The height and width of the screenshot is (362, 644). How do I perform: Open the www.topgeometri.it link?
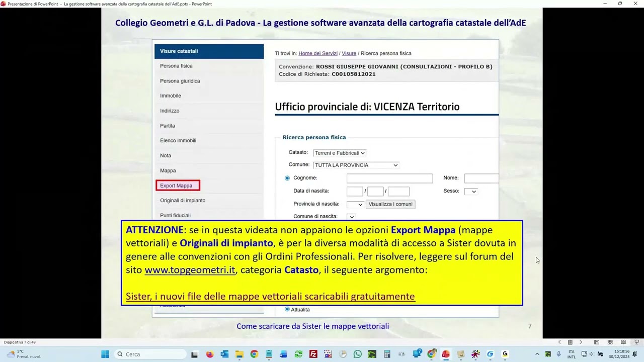coord(190,270)
